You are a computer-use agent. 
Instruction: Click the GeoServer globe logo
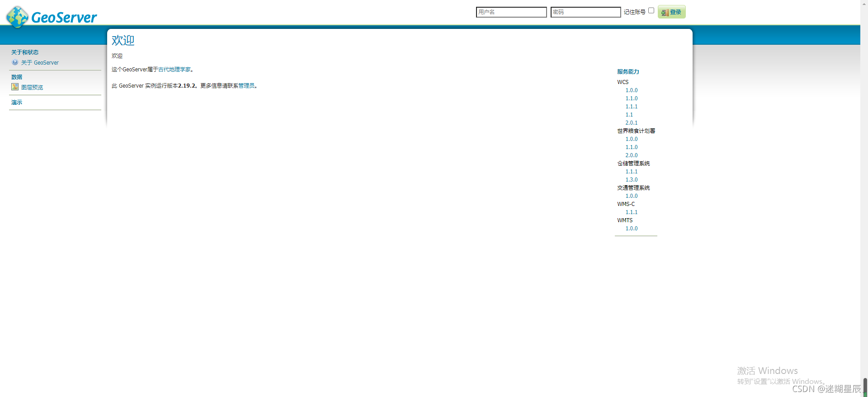(x=17, y=17)
